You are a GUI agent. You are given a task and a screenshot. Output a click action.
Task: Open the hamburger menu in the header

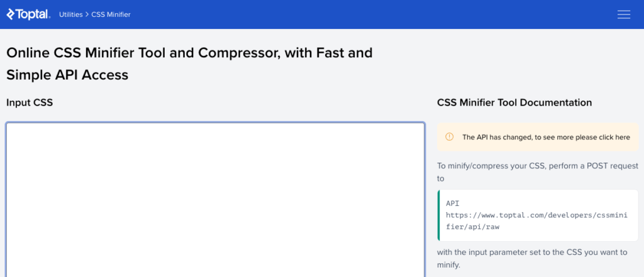[x=623, y=14]
